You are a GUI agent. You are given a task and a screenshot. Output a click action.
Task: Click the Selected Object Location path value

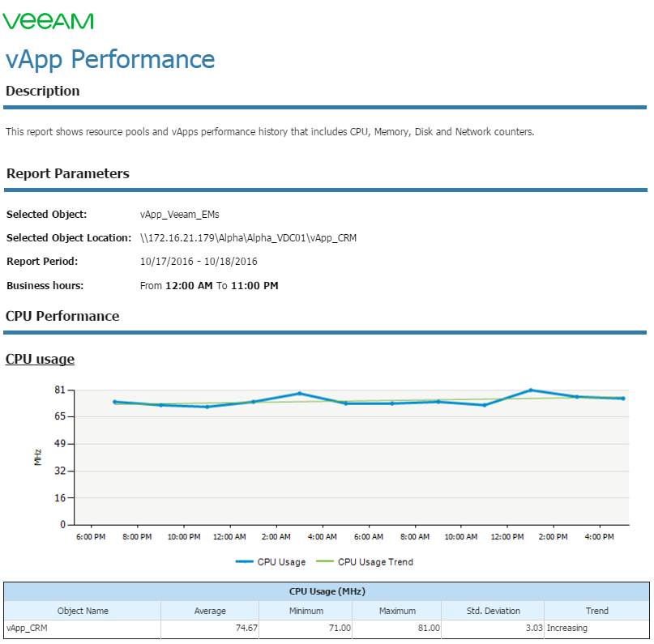pos(248,238)
